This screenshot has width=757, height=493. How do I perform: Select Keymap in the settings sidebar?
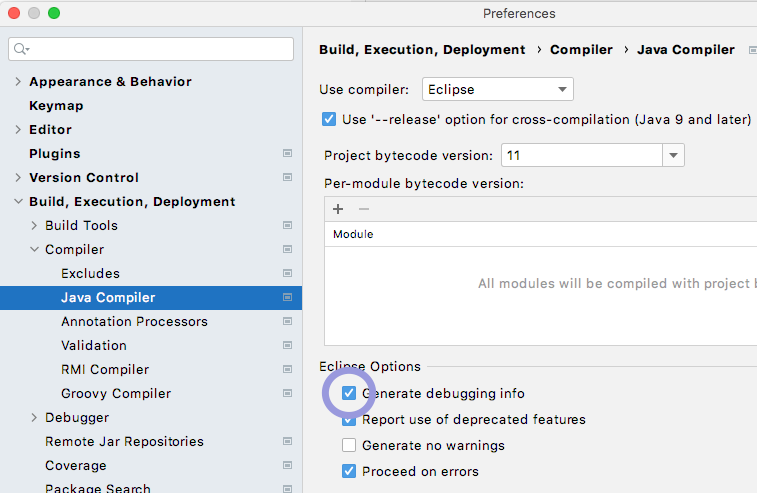56,106
